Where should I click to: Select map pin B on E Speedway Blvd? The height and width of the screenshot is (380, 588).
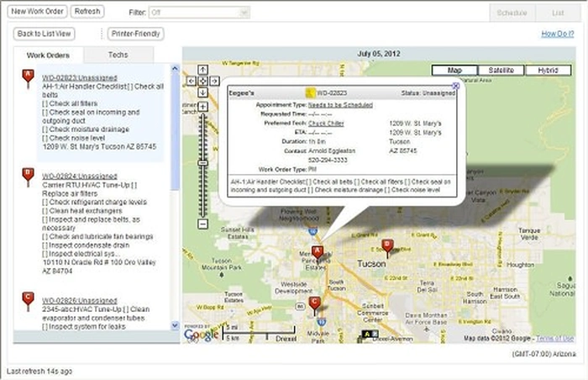pos(387,247)
